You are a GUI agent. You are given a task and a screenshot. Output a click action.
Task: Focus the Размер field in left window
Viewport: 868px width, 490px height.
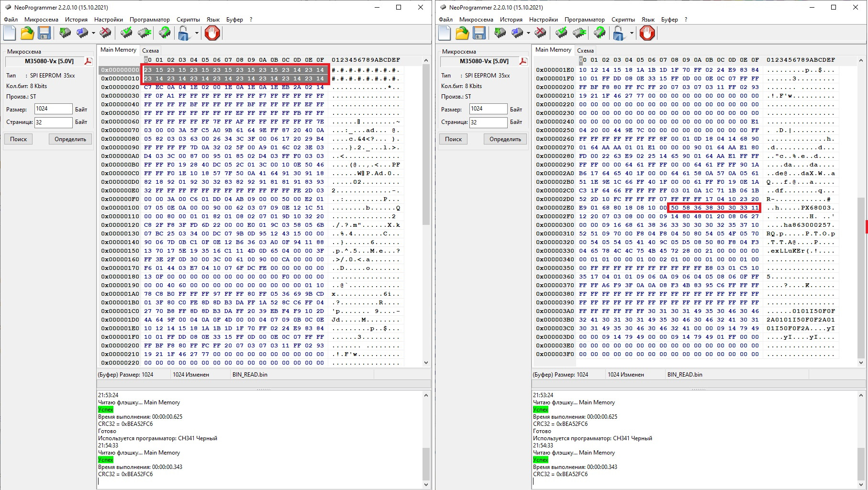[x=53, y=109]
